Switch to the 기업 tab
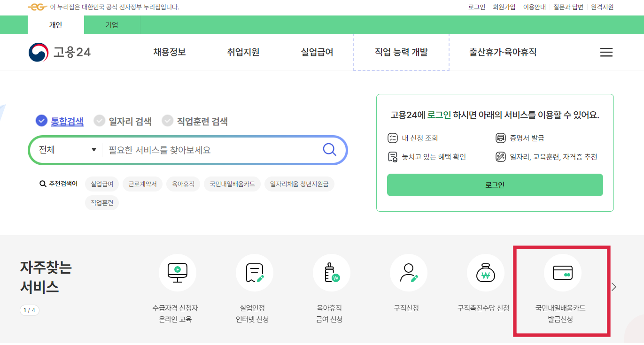The image size is (644, 345). (x=112, y=25)
